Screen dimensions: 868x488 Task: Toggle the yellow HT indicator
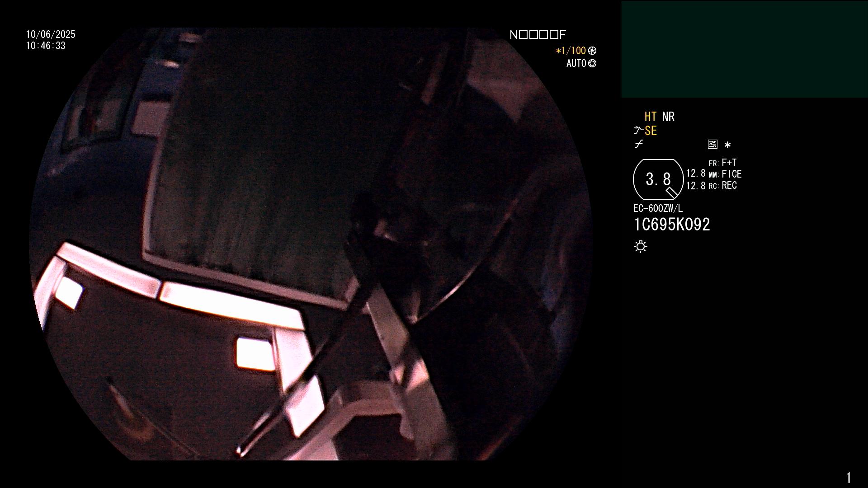point(651,117)
